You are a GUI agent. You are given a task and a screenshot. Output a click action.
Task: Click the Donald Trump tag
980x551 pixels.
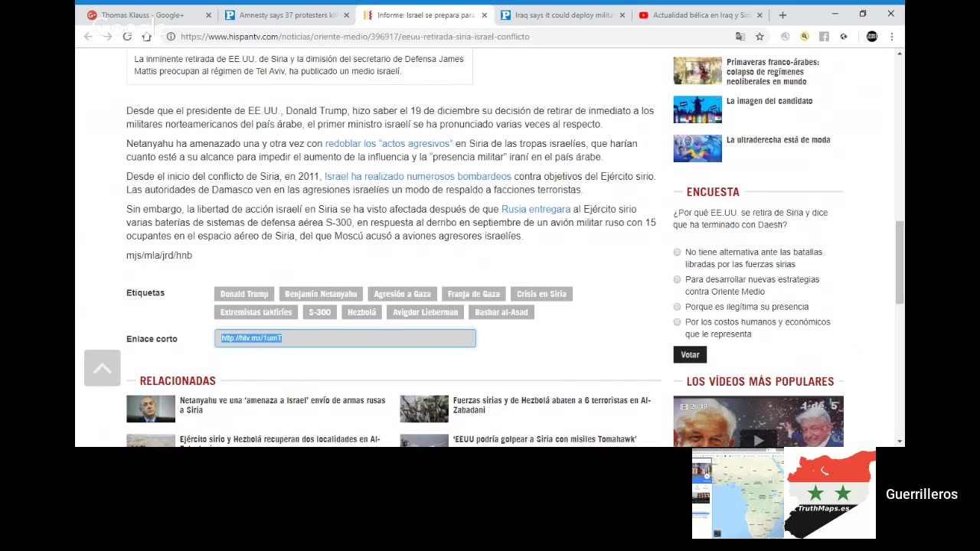244,294
